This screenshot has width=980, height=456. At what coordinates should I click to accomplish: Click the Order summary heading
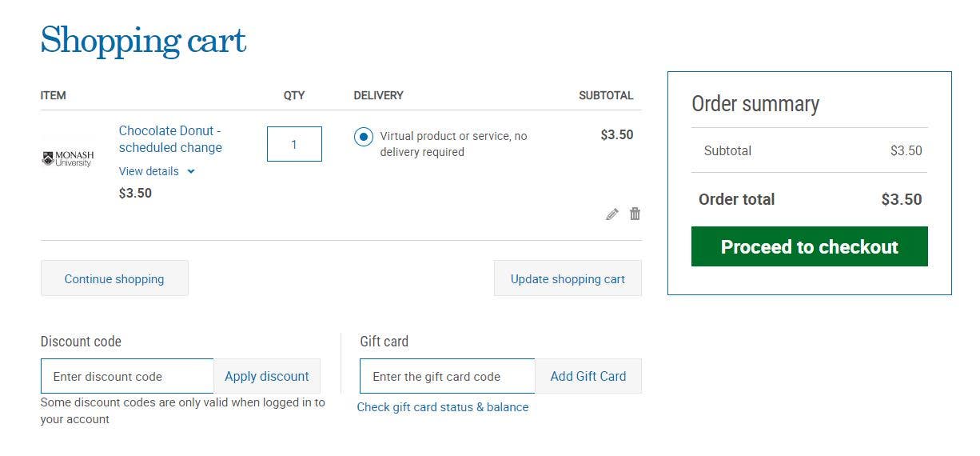coord(755,104)
